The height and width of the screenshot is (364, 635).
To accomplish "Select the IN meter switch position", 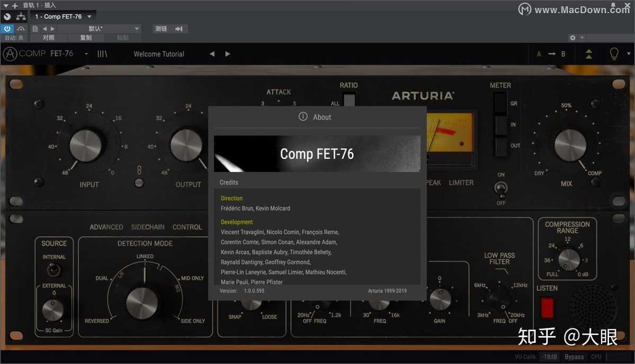I will coord(500,124).
